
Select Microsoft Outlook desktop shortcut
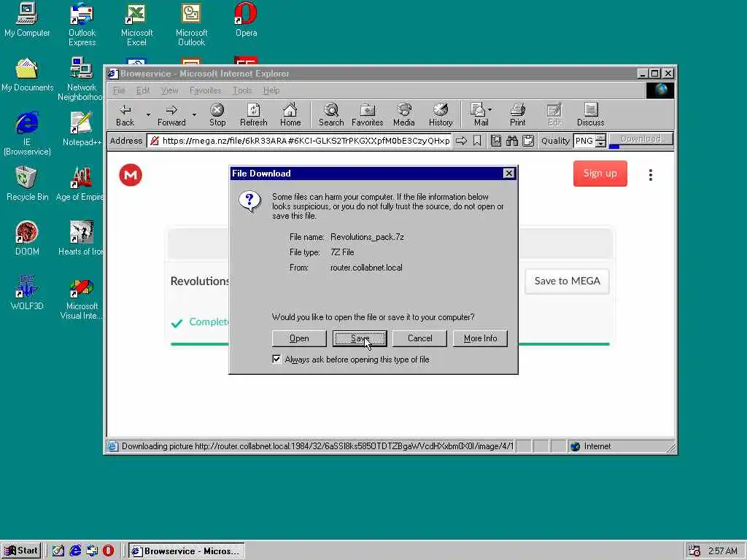click(x=192, y=25)
